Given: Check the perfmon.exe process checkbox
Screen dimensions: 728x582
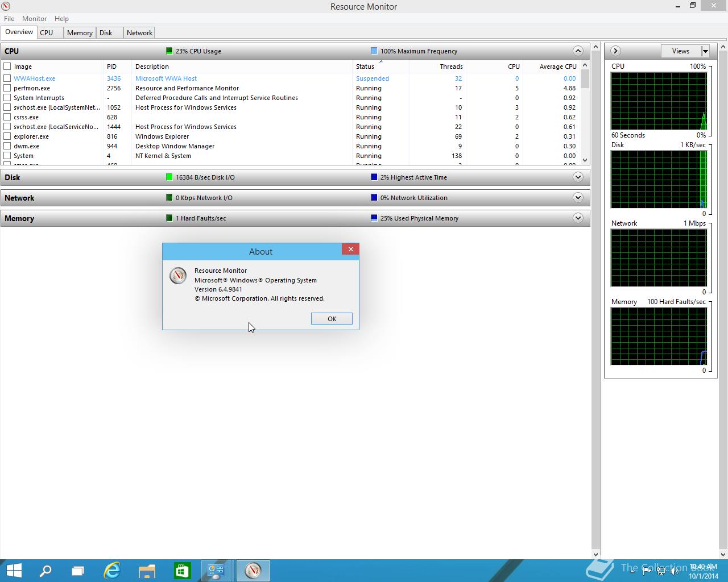Looking at the screenshot, I should [x=7, y=88].
